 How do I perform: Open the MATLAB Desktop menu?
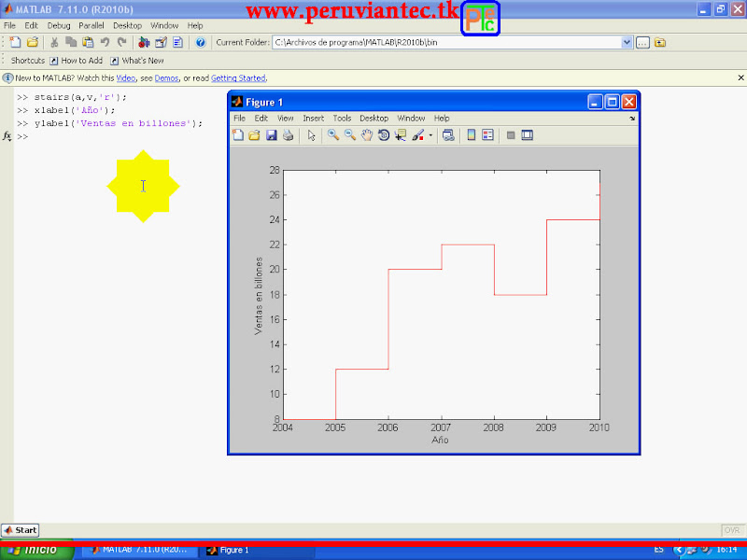(x=127, y=25)
